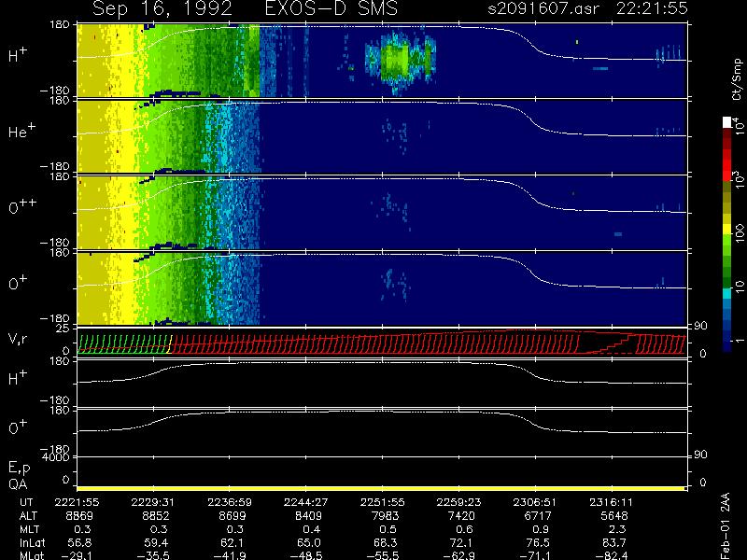This screenshot has width=747, height=560.
Task: Select the "QA" row label
Action: click(x=18, y=484)
